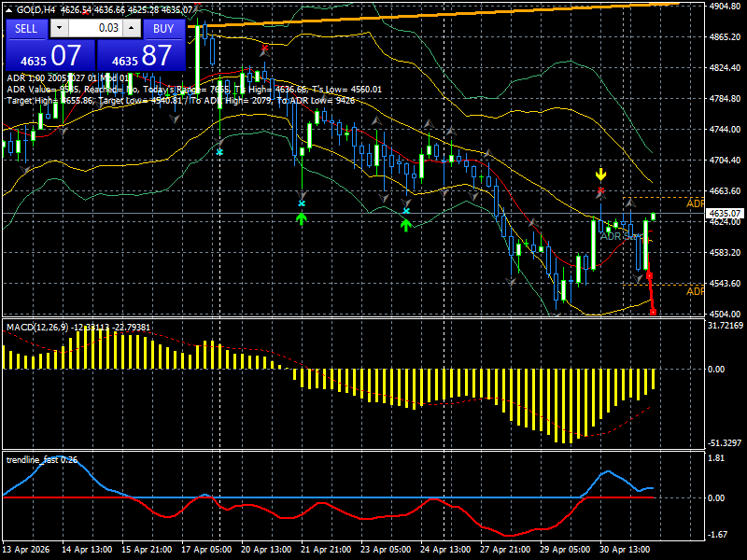747x560 pixels.
Task: Focus the 0.03 volume input field
Action: [x=95, y=28]
